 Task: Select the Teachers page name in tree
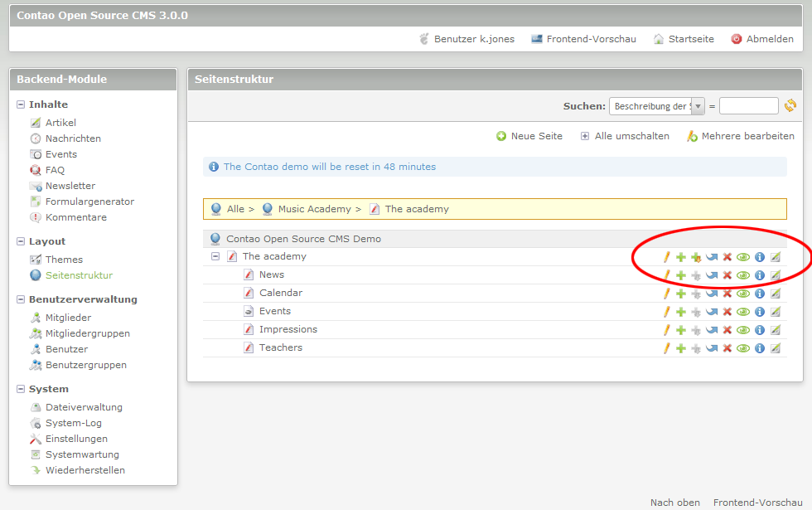tap(281, 347)
